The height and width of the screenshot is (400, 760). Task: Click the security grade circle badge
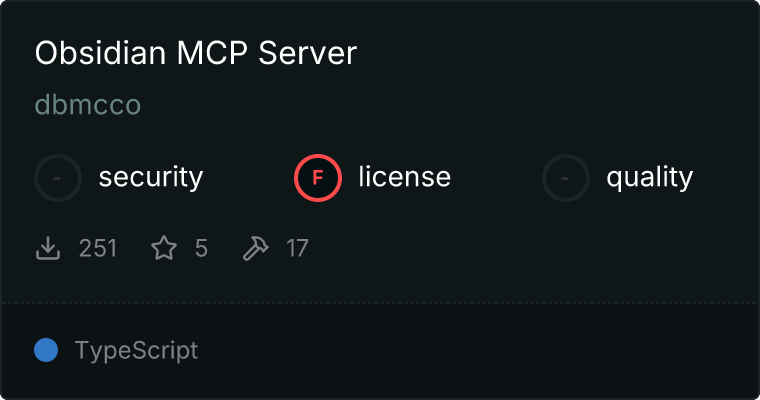click(x=58, y=178)
